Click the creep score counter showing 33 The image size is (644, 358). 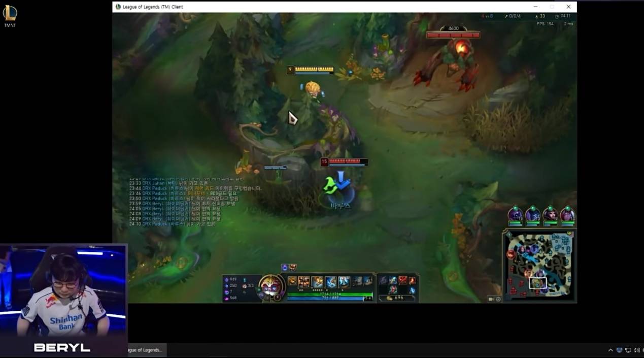coord(540,16)
